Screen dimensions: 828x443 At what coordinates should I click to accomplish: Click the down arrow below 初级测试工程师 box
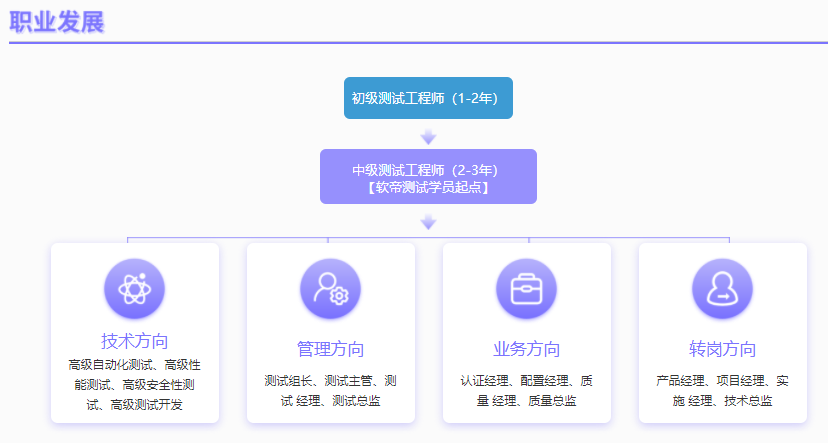point(428,136)
